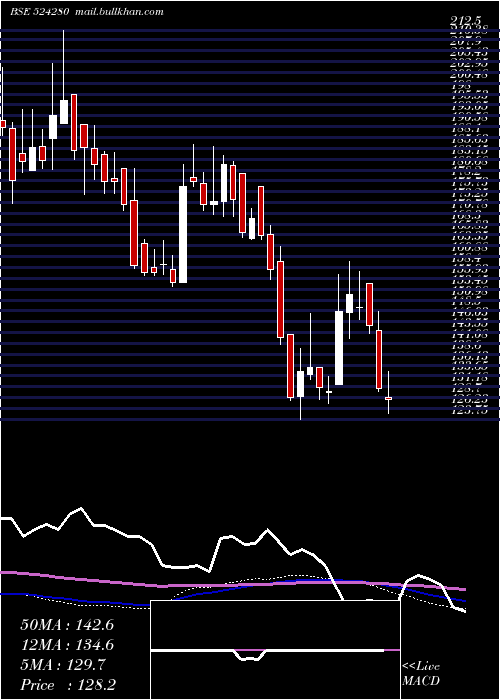Select the 212.5 top price axis label
The width and height of the screenshot is (500, 700).
coord(466,21)
